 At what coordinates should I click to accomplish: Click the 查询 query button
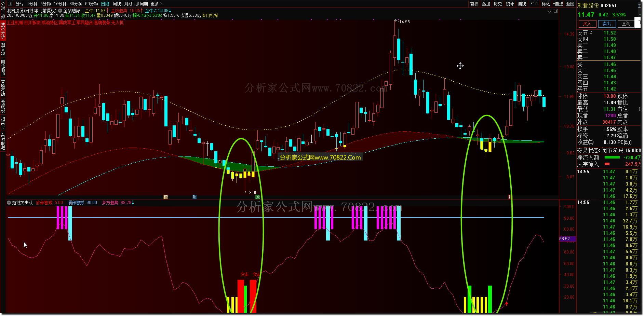[626, 24]
